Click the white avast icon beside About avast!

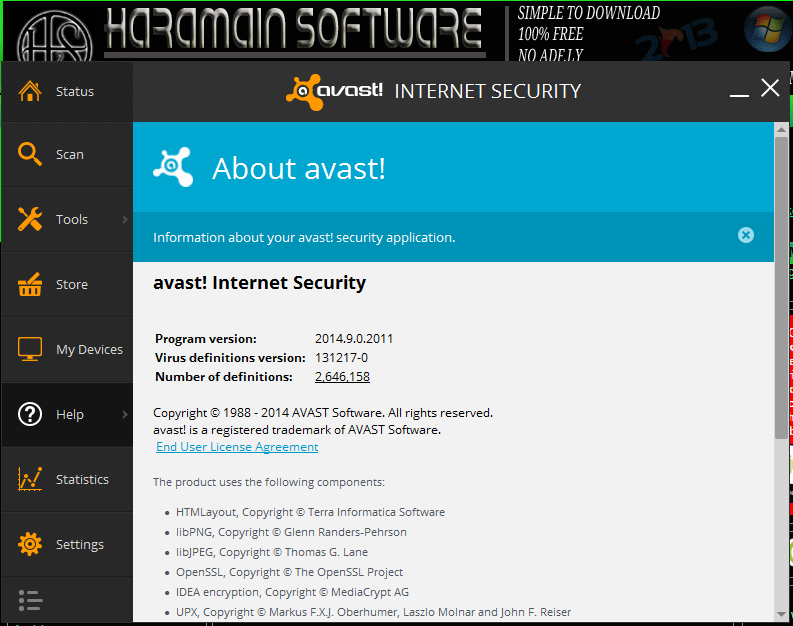point(173,167)
